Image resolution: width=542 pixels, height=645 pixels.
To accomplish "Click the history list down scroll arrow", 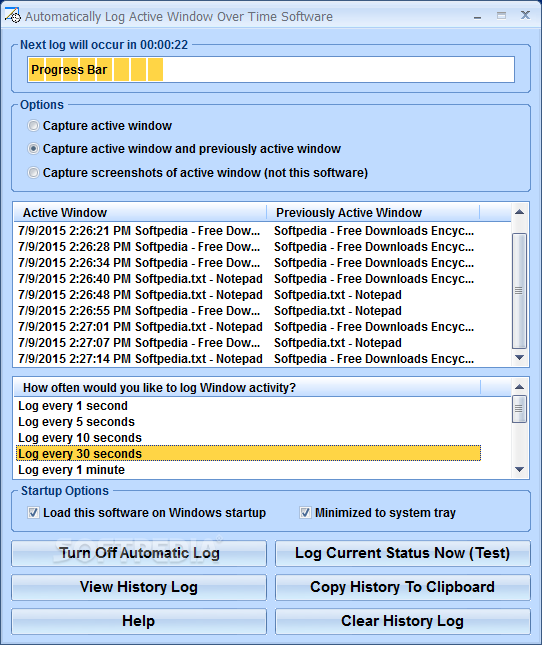I will [519, 357].
